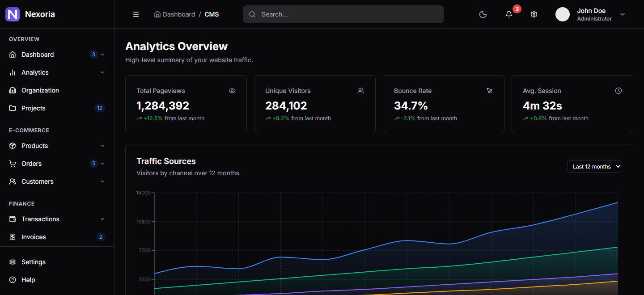Click the 10500 y-axis label
The height and width of the screenshot is (295, 644).
[143, 222]
